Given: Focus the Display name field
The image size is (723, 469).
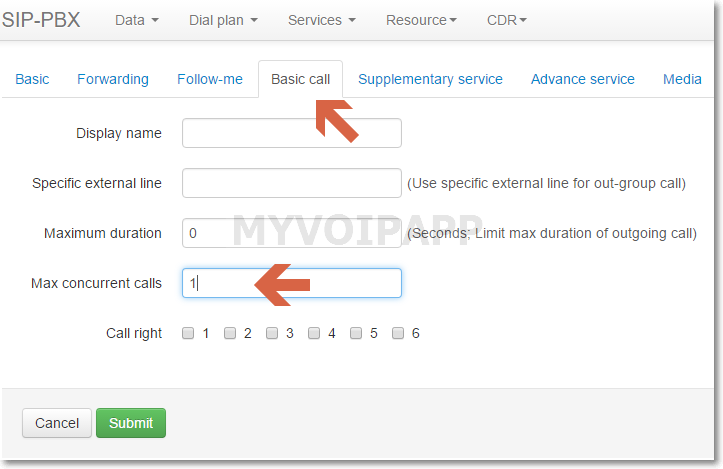Looking at the screenshot, I should pyautogui.click(x=291, y=133).
